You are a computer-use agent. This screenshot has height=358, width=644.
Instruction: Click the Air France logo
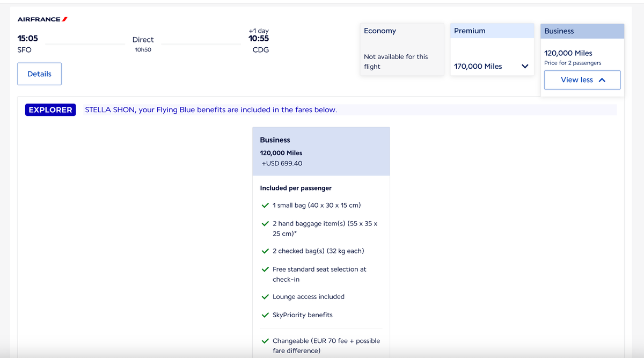point(41,18)
